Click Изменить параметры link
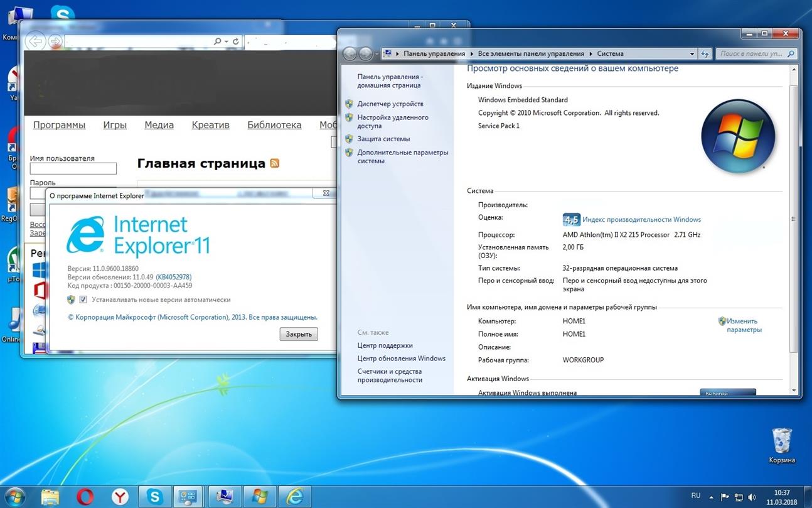812x508 pixels. click(744, 325)
